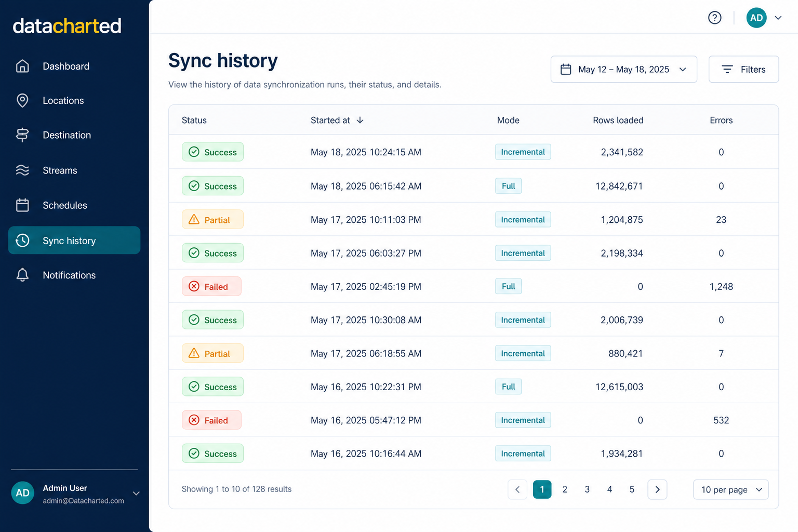Expand top-right account menu chevron
The image size is (798, 532).
[x=778, y=18]
